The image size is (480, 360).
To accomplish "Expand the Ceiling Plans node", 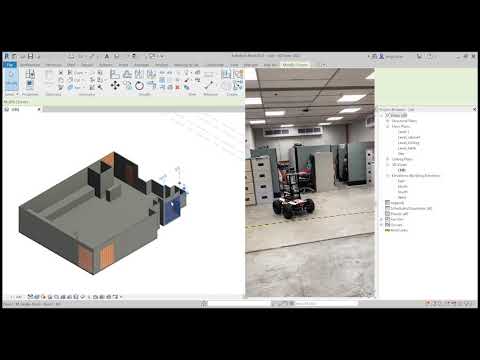I will click(388, 159).
